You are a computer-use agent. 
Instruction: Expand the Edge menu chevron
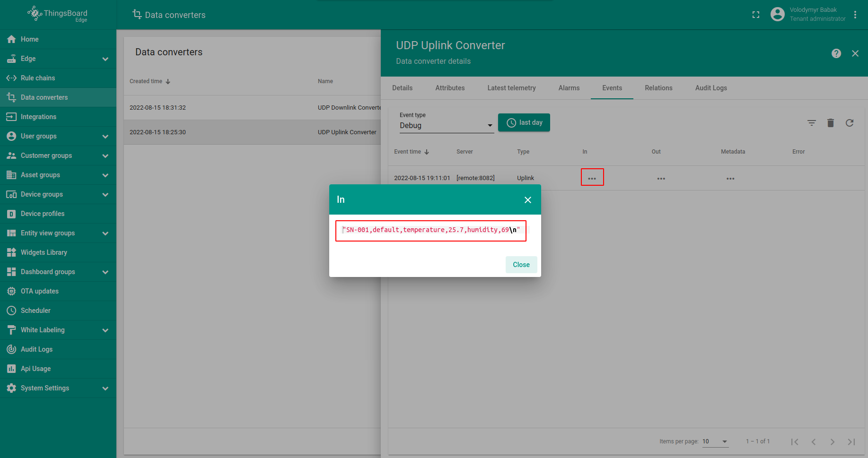click(x=105, y=59)
